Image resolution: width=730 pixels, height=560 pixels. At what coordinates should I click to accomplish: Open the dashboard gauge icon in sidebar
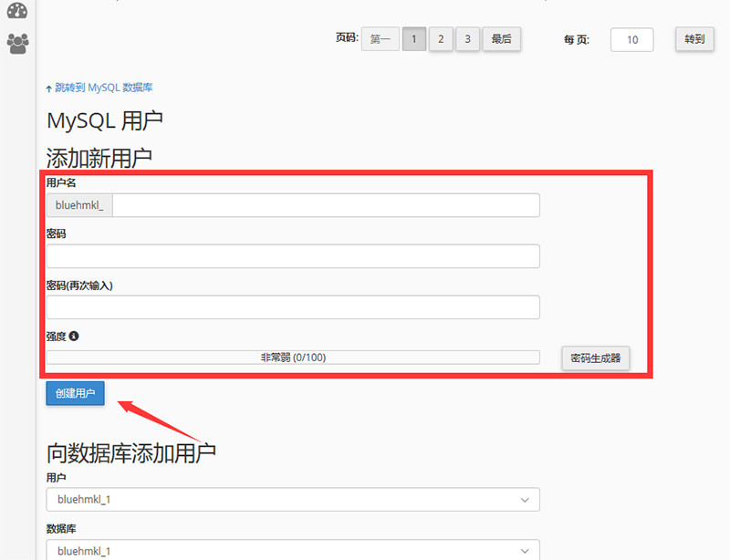tap(17, 10)
